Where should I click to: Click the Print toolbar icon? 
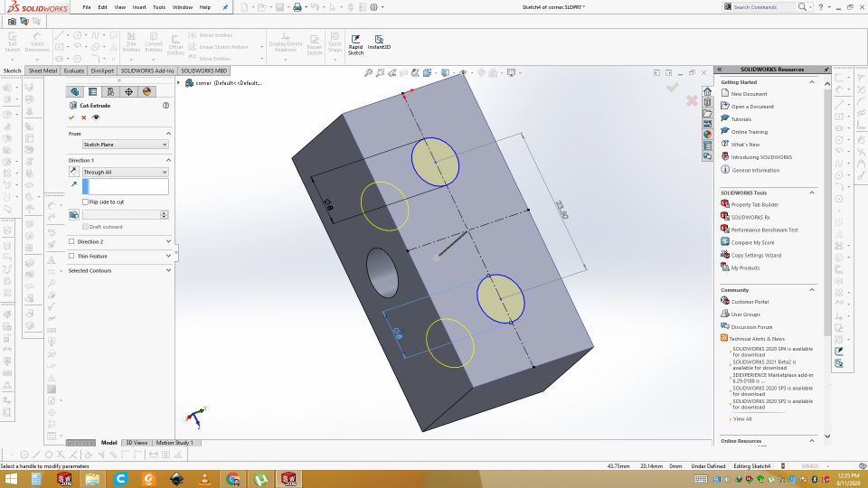tap(297, 7)
